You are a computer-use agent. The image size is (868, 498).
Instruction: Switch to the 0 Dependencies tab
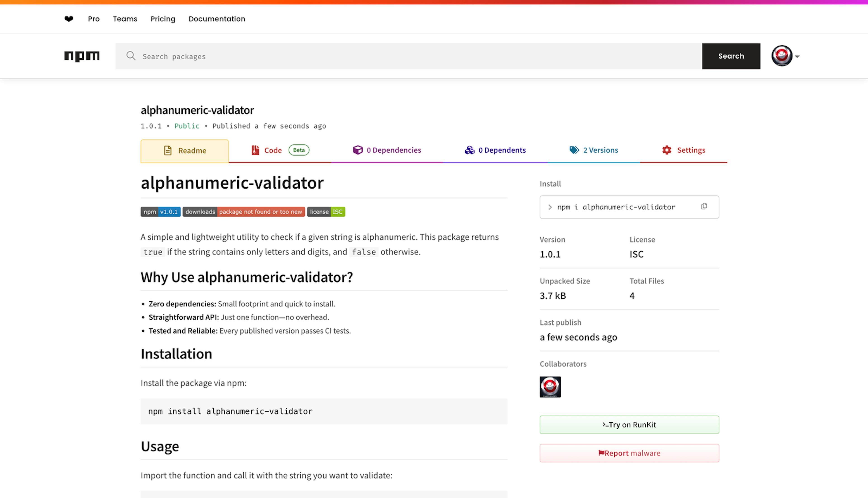pos(387,150)
